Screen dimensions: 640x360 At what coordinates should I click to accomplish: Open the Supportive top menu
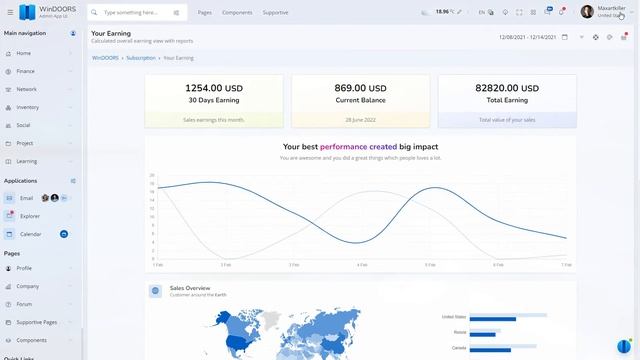275,13
